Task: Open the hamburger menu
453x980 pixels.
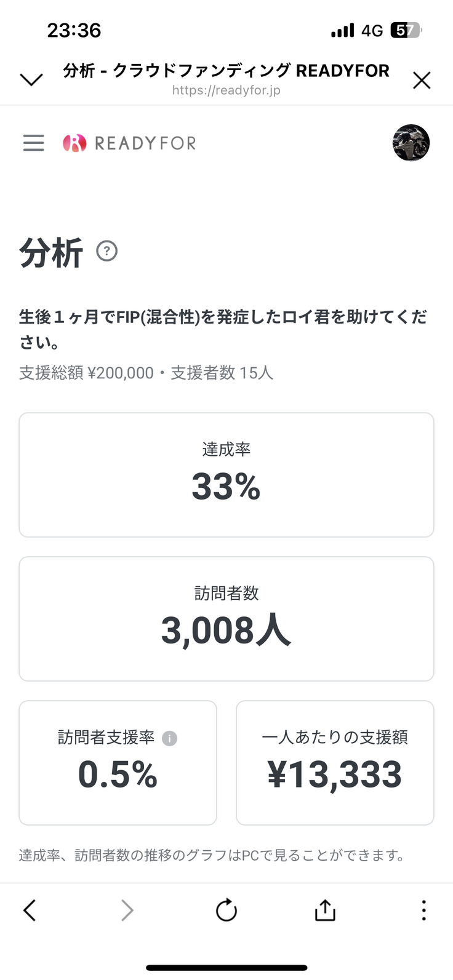Action: (x=34, y=143)
